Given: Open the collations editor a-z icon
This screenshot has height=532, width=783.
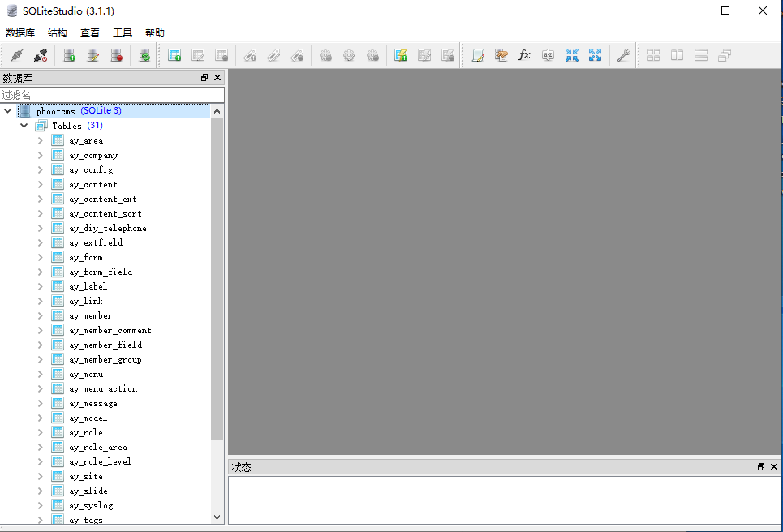Looking at the screenshot, I should pos(548,55).
